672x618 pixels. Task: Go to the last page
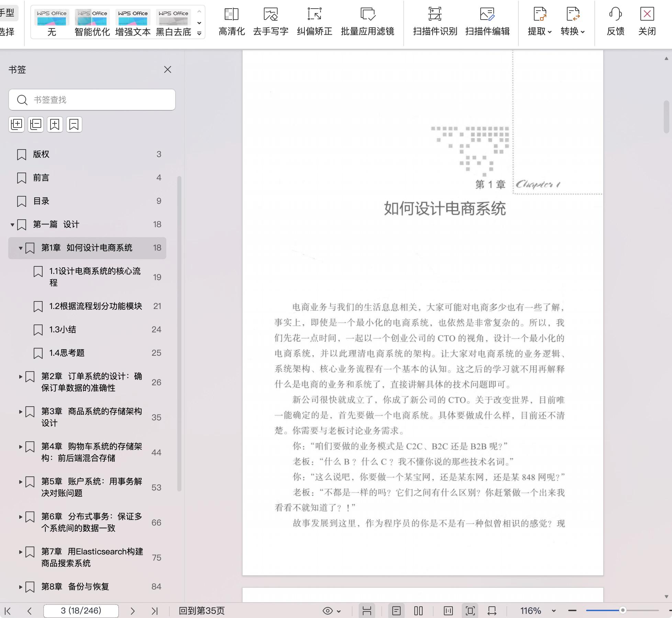(x=154, y=611)
